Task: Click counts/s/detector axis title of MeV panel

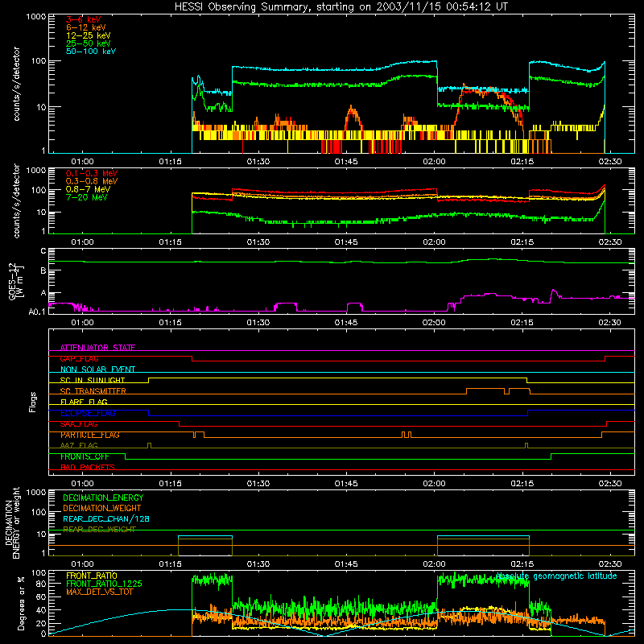Action: pyautogui.click(x=16, y=201)
